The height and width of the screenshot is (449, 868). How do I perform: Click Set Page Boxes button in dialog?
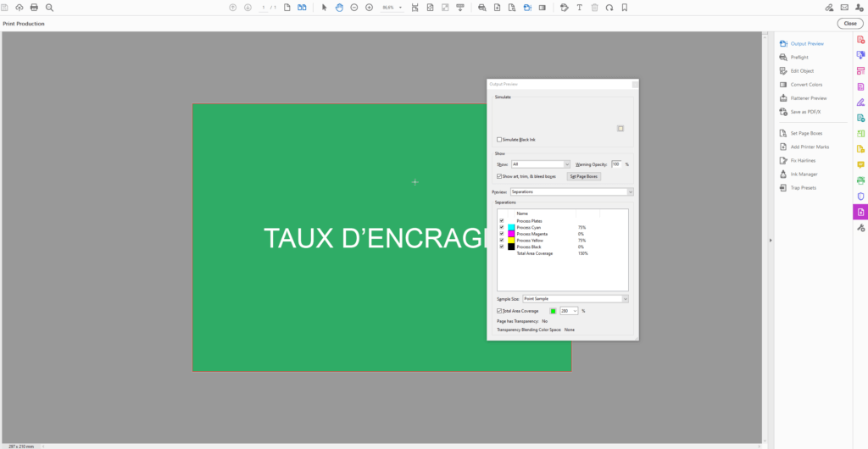(584, 176)
